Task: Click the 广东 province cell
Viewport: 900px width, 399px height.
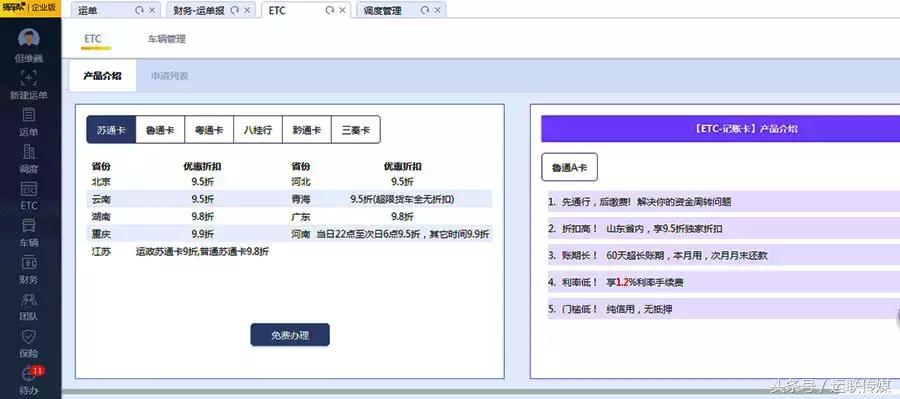Action: tap(301, 216)
